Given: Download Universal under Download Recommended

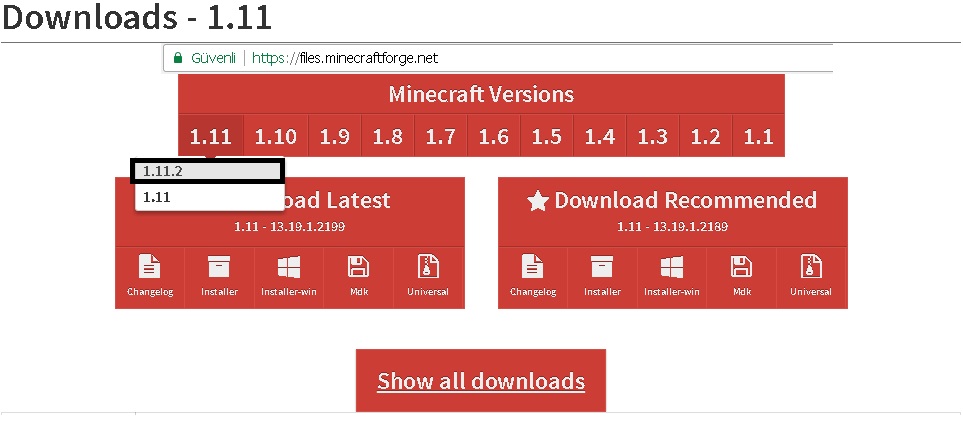Looking at the screenshot, I should [x=811, y=276].
